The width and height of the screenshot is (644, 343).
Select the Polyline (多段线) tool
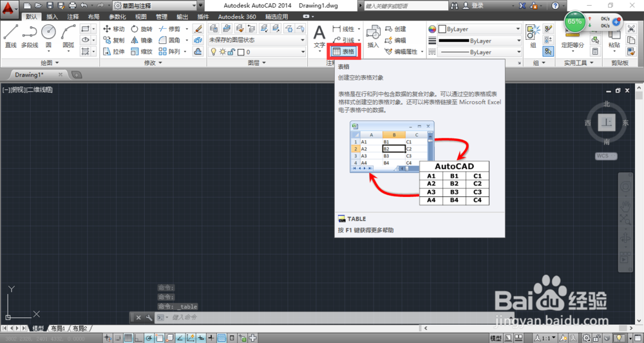tap(30, 35)
